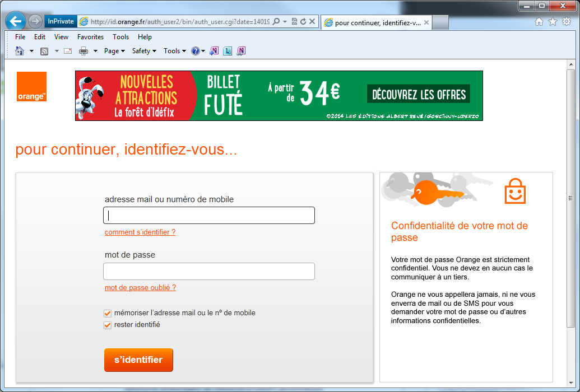The image size is (580, 392).
Task: Open the Help menu
Action: point(145,36)
